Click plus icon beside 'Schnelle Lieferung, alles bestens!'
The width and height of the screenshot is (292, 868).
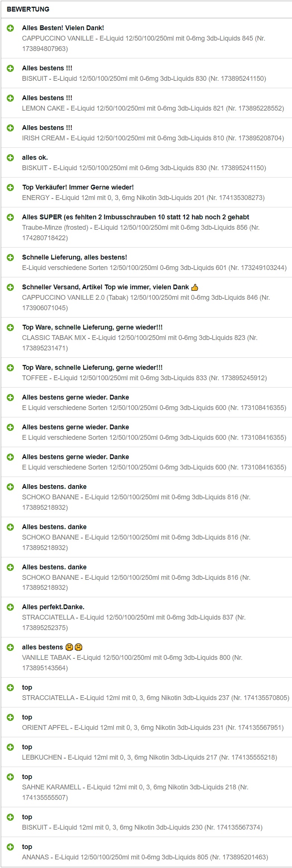click(x=10, y=258)
